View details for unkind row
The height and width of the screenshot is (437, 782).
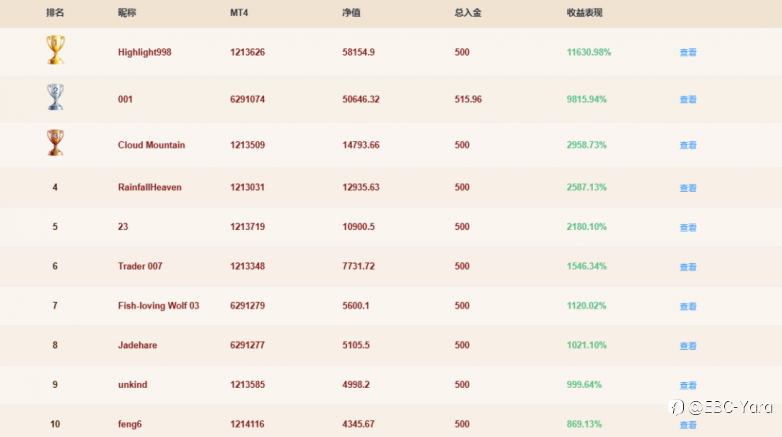pos(688,385)
